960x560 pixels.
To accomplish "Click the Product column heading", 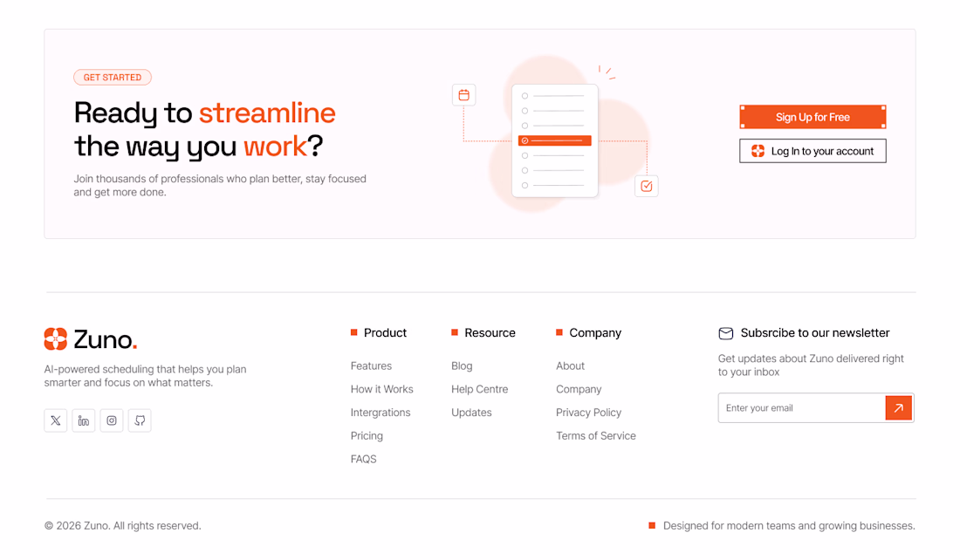I will point(385,333).
